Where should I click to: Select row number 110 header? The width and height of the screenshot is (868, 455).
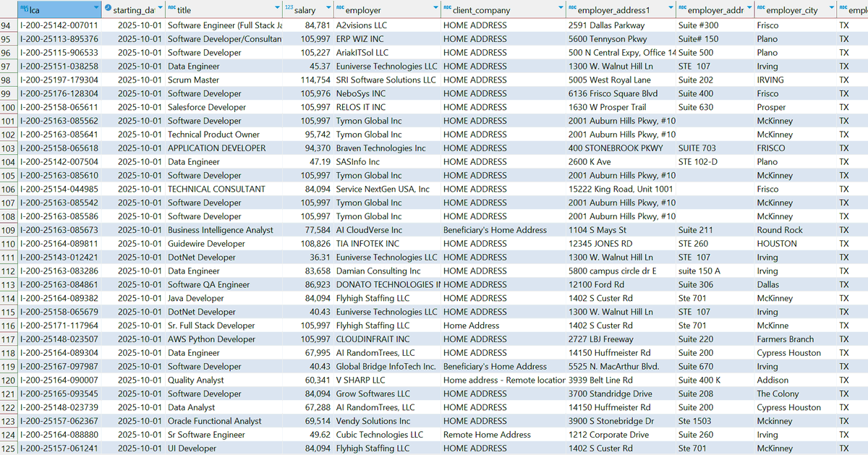pos(9,244)
